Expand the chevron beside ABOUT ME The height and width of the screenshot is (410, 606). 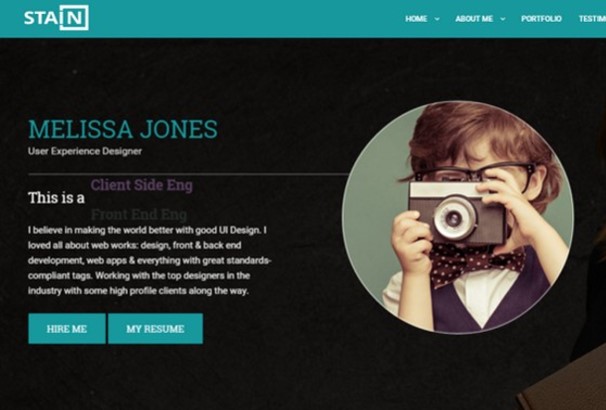pyautogui.click(x=503, y=19)
